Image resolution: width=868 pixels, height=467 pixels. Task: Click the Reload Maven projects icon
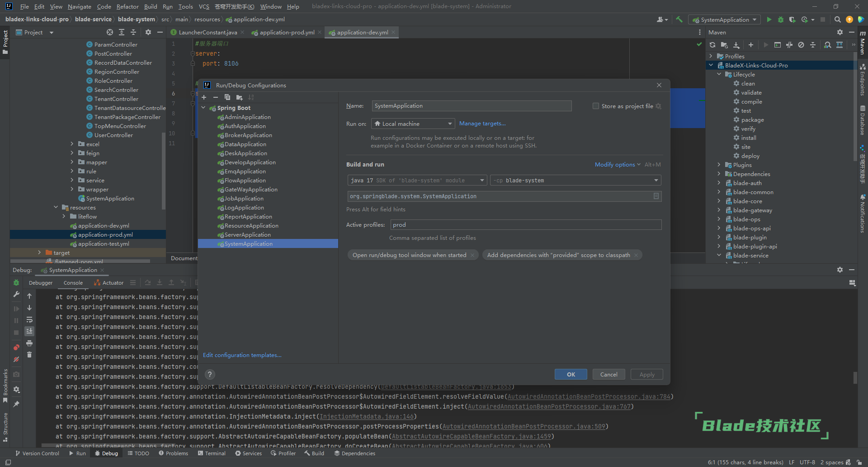[x=712, y=45]
